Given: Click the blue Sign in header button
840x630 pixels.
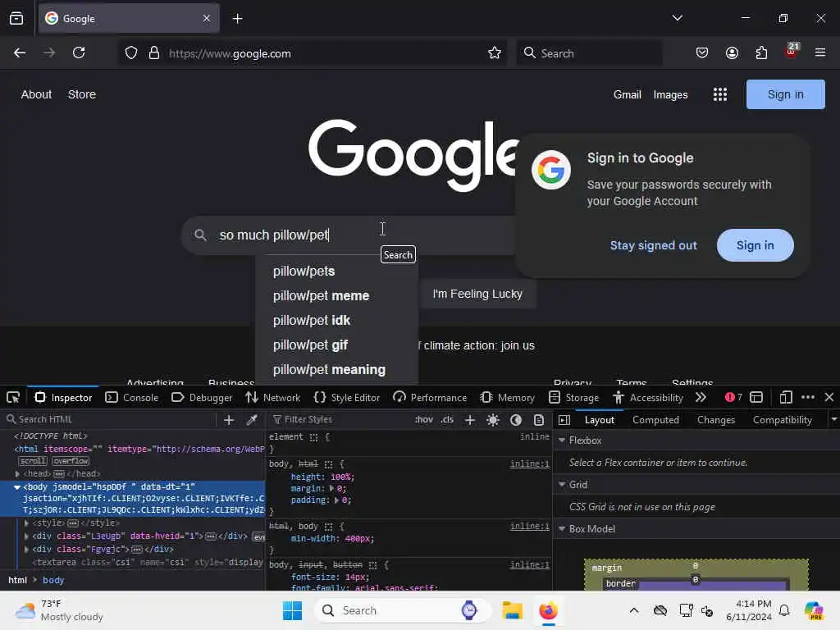Looking at the screenshot, I should (x=785, y=94).
